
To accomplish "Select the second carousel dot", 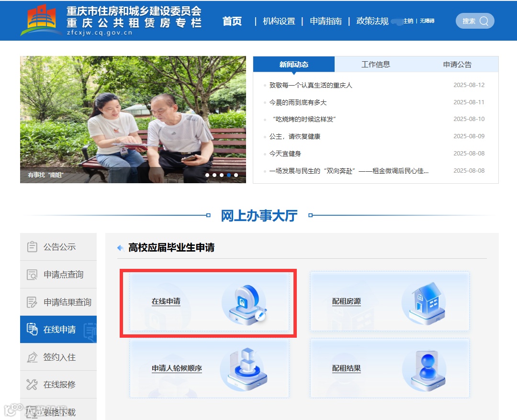I will [x=214, y=175].
